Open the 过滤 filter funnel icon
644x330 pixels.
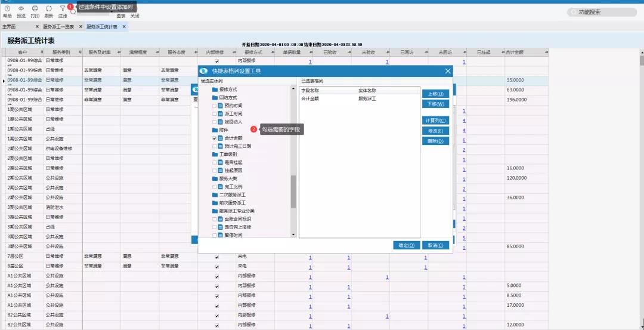(63, 8)
